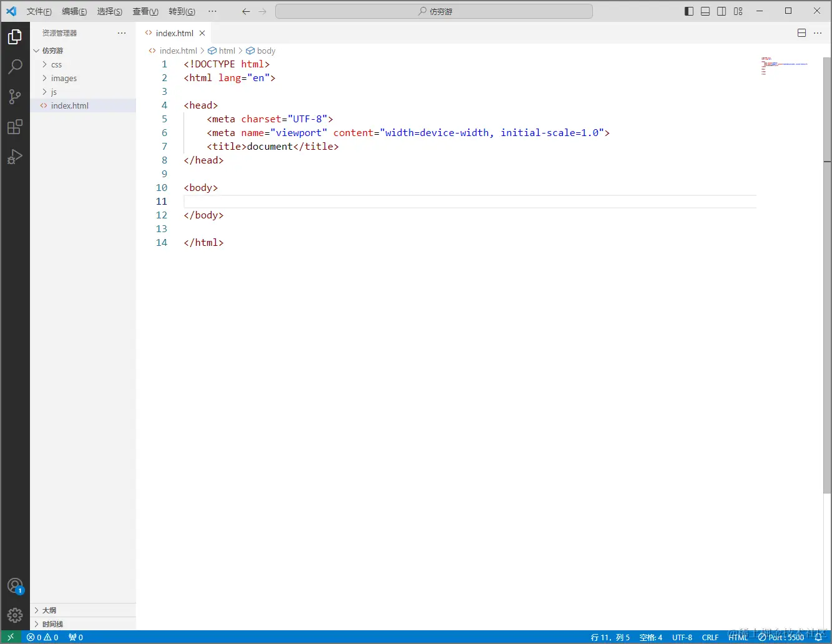832x644 pixels.
Task: Open the Search view in the activity bar
Action: point(15,67)
